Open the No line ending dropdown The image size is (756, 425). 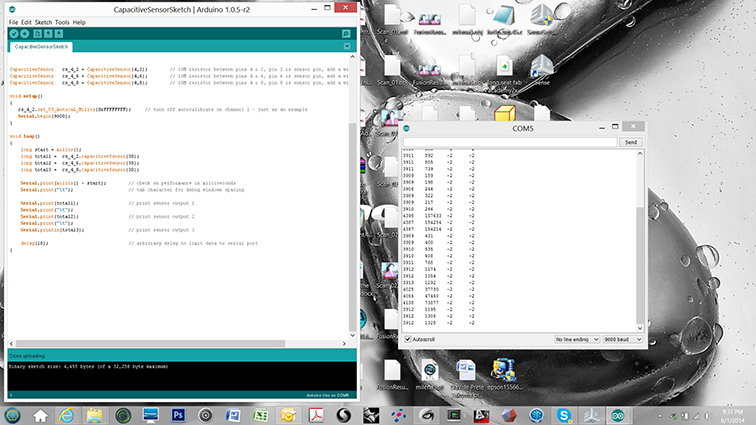(x=577, y=339)
